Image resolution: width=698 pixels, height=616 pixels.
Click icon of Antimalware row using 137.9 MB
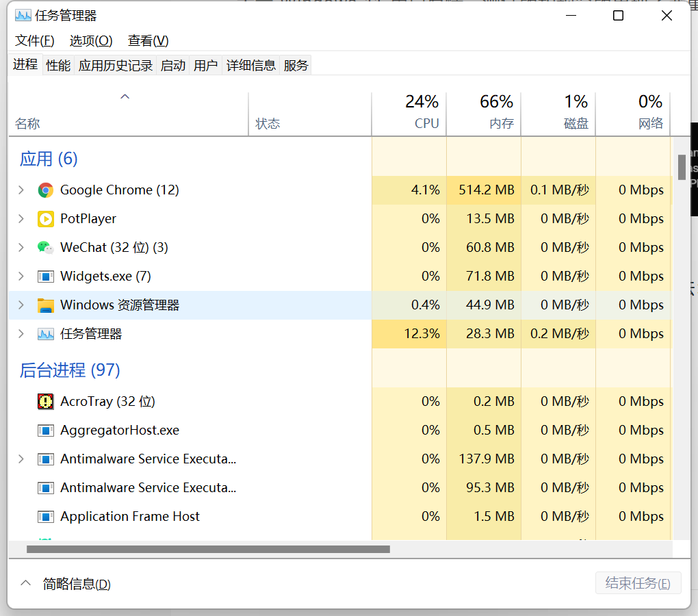pyautogui.click(x=45, y=459)
